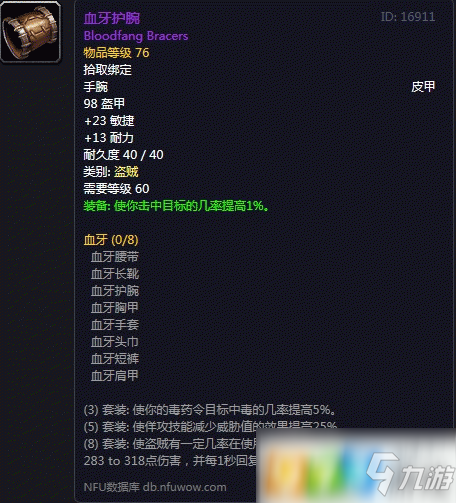
Task: Open set piece 血牙长靴
Action: pos(115,274)
